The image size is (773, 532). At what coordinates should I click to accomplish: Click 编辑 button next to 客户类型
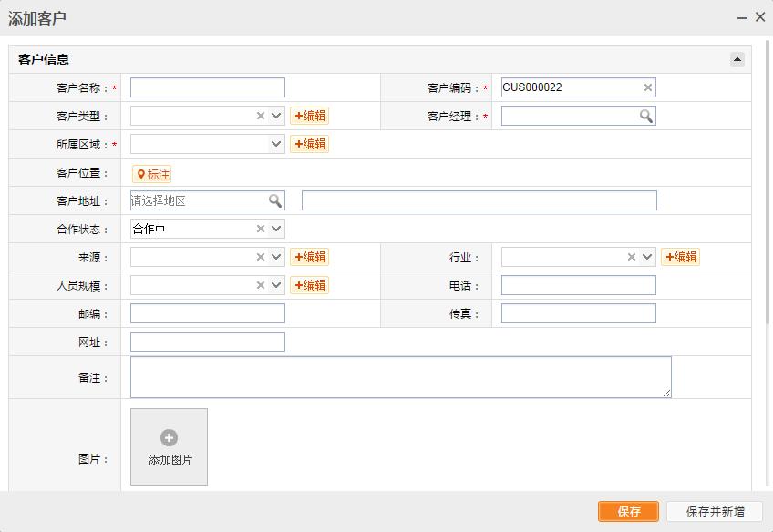(309, 116)
